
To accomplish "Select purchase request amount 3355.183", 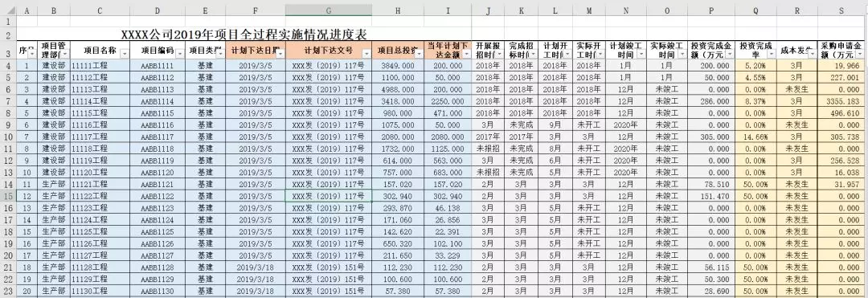I will [x=841, y=101].
